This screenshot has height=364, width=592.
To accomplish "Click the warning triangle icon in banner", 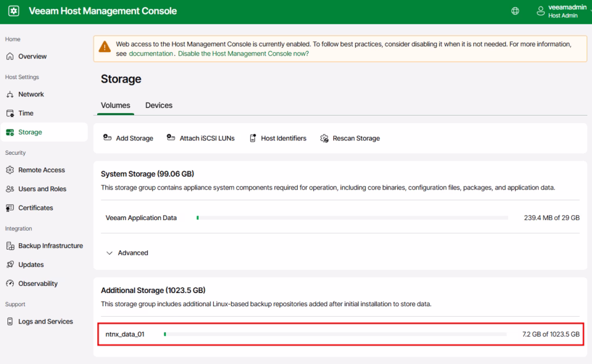I will (105, 47).
